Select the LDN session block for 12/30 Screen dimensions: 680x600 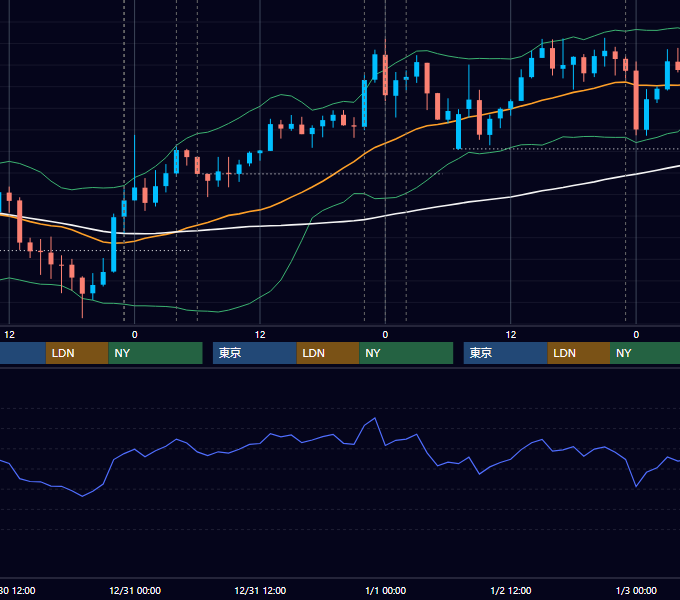point(77,353)
